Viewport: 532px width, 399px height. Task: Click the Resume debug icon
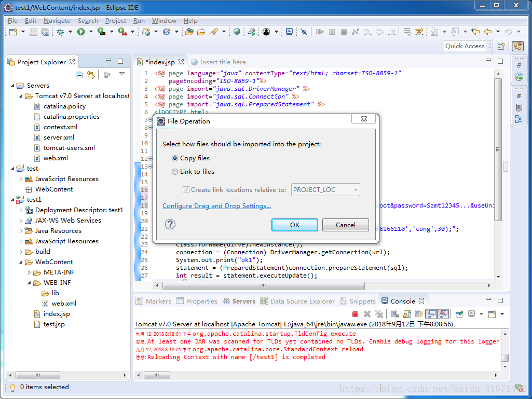click(x=320, y=32)
